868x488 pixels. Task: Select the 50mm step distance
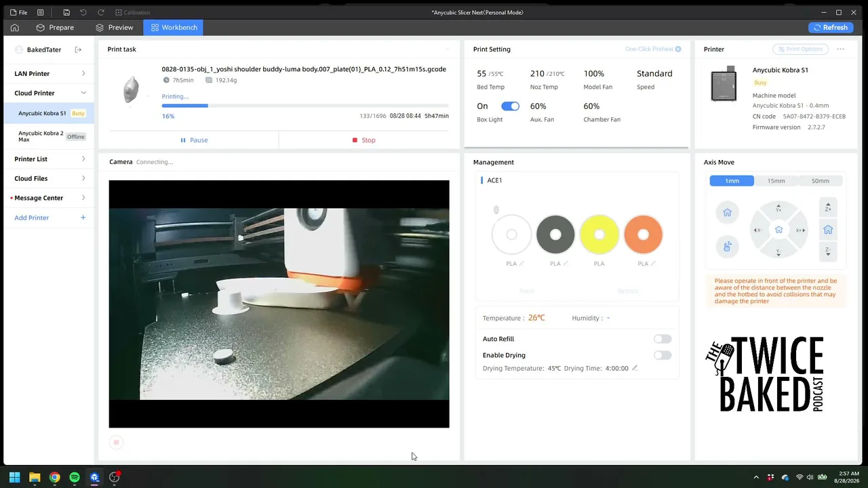(x=821, y=181)
